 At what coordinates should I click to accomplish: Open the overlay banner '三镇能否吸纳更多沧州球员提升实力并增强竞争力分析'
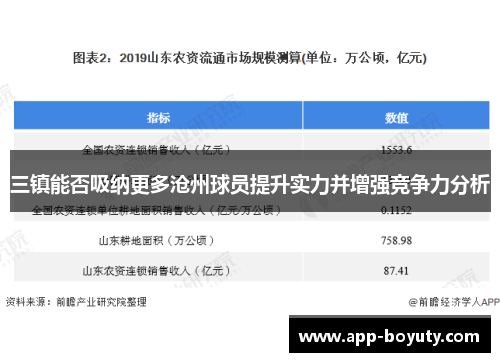coord(250,181)
